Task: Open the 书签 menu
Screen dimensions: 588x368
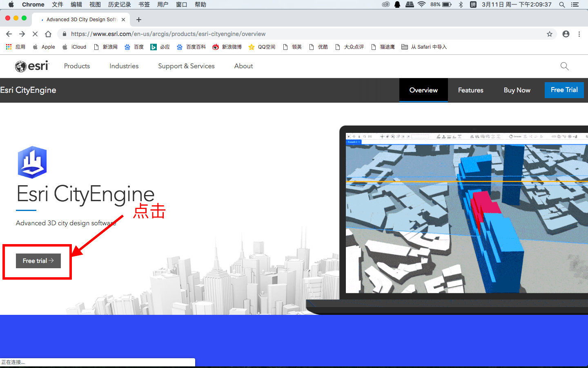Action: pos(144,4)
